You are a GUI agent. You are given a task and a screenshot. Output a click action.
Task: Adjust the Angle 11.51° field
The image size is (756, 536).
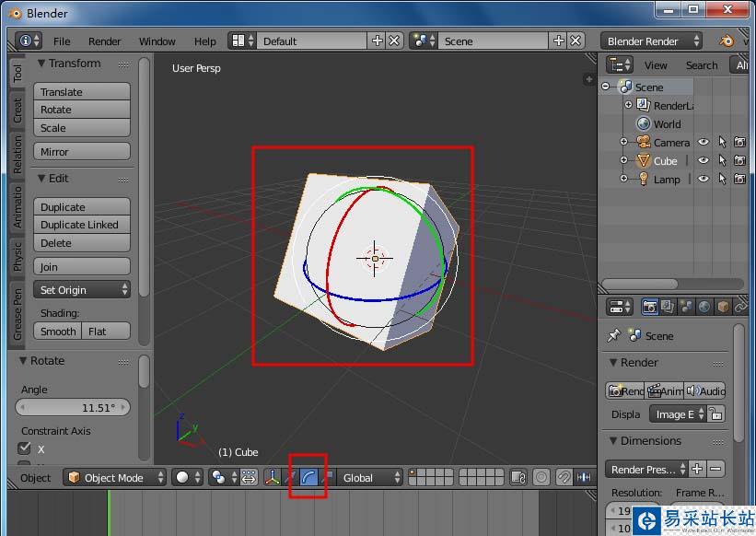(73, 407)
